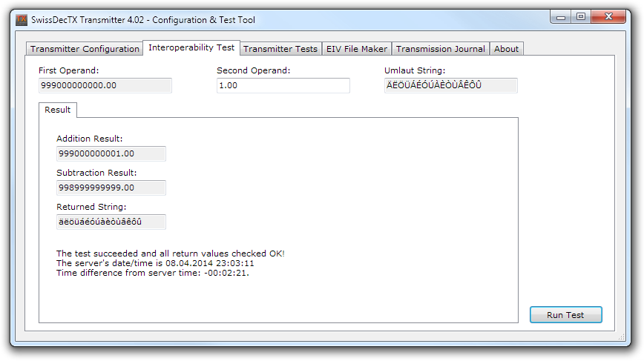
Task: Maximize the SwissDecTX window
Action: pyautogui.click(x=581, y=16)
